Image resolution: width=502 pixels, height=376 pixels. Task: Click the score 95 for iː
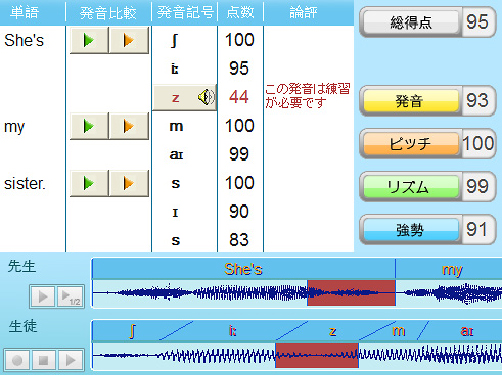[x=239, y=68]
